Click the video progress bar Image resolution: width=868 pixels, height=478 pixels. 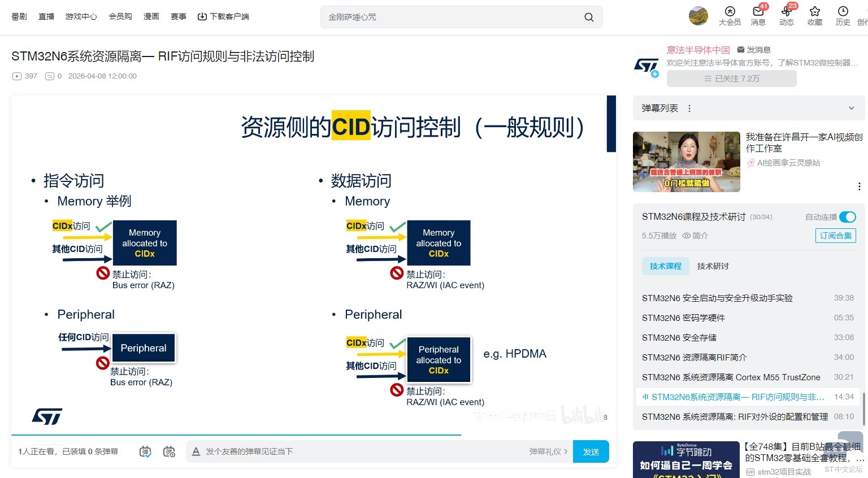tap(314, 435)
